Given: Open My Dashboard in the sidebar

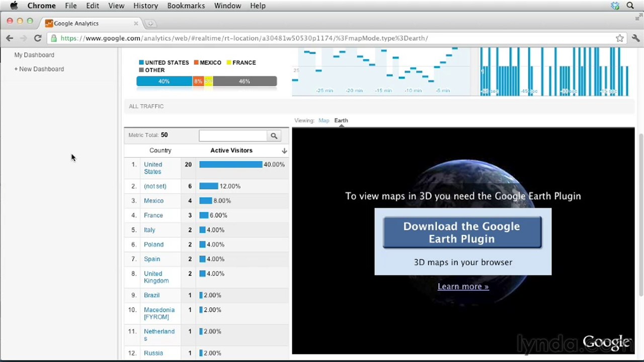Looking at the screenshot, I should coord(34,55).
